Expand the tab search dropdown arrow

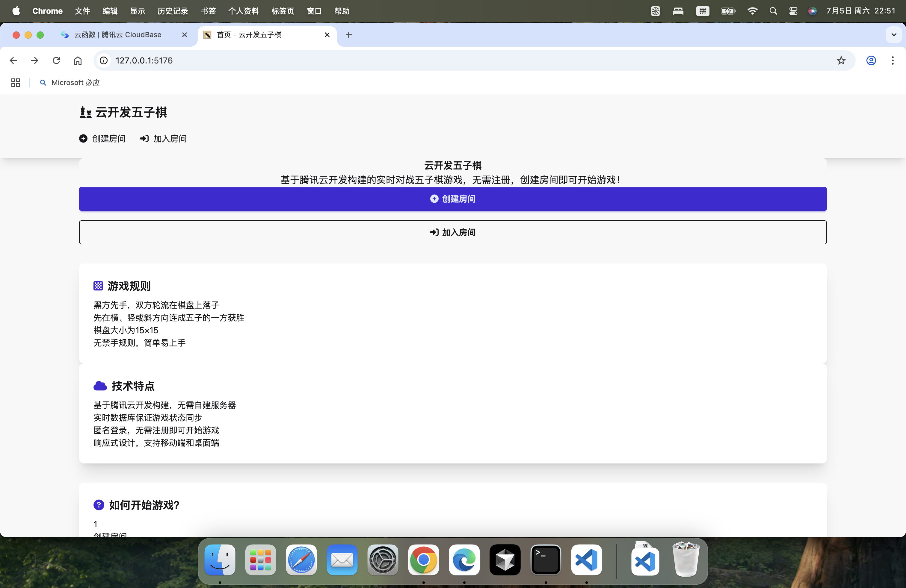(x=894, y=35)
